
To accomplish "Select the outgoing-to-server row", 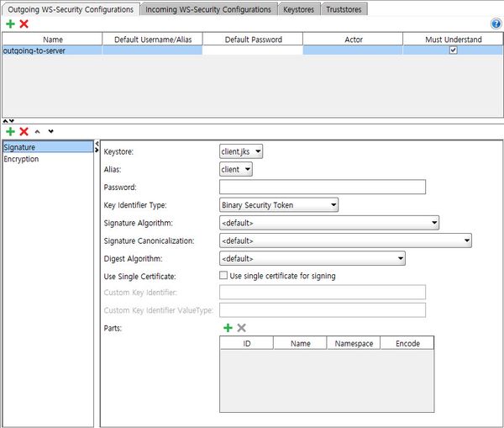I will point(52,50).
